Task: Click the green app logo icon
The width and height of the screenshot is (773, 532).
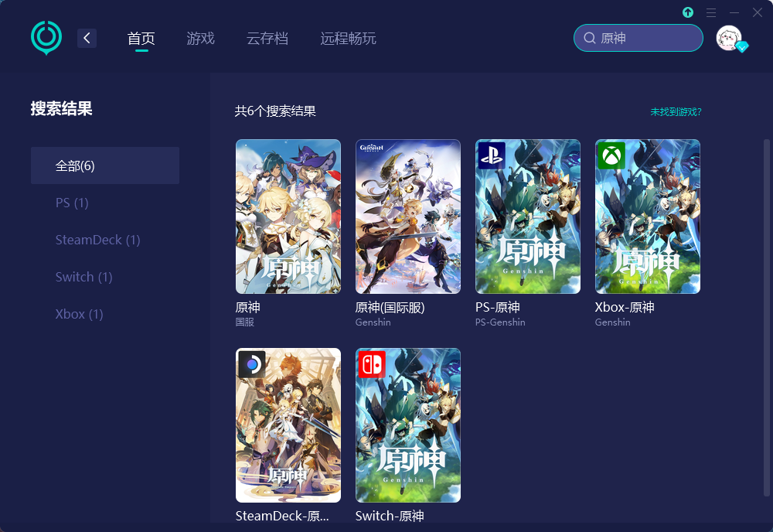Action: (46, 38)
